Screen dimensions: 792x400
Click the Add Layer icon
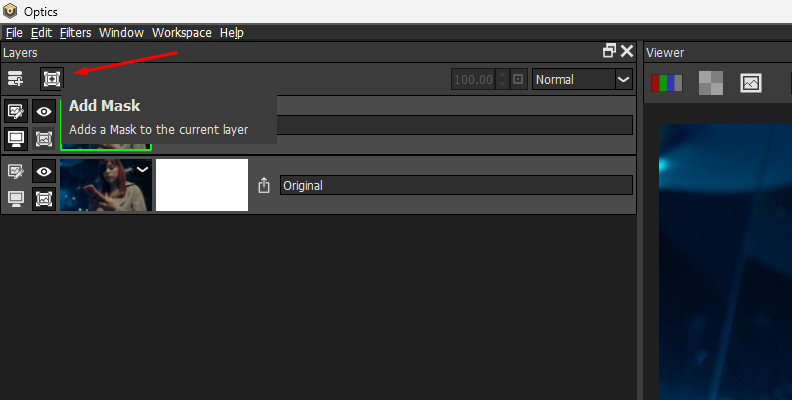point(15,78)
